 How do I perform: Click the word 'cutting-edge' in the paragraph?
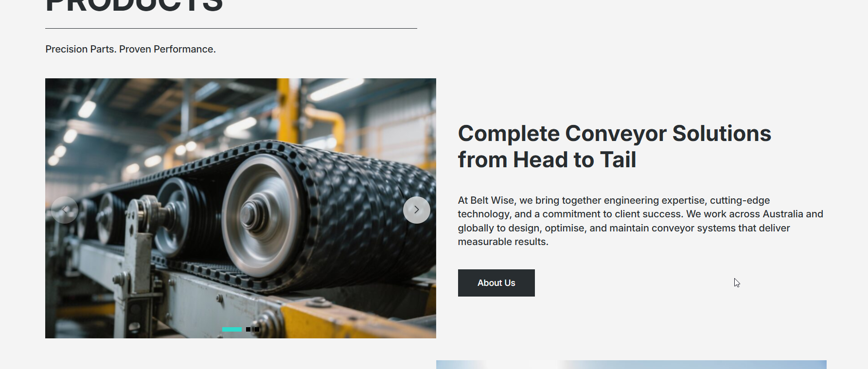740,200
